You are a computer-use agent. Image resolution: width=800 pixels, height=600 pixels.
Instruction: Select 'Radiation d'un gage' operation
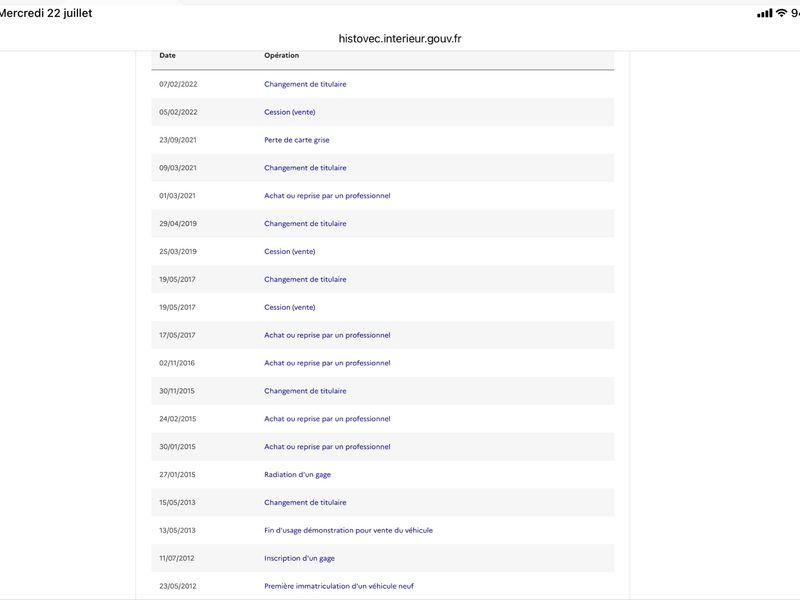297,474
